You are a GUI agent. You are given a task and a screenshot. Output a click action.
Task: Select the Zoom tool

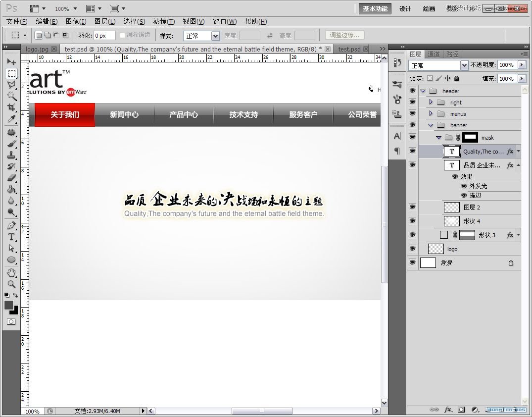[x=11, y=284]
